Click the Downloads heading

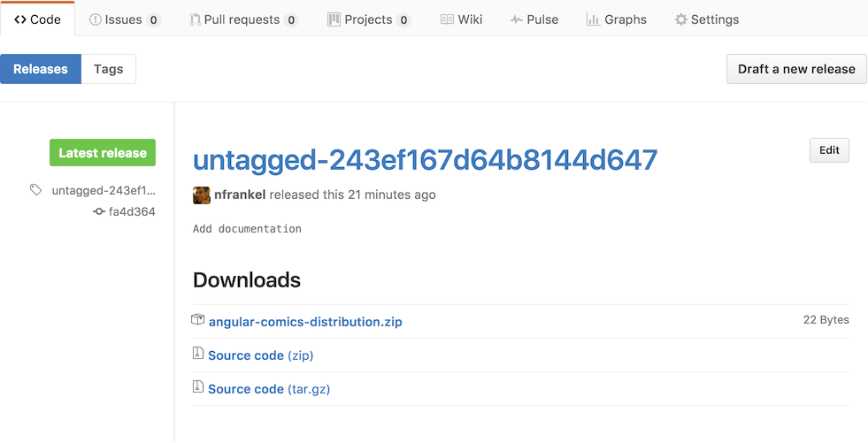click(x=246, y=279)
